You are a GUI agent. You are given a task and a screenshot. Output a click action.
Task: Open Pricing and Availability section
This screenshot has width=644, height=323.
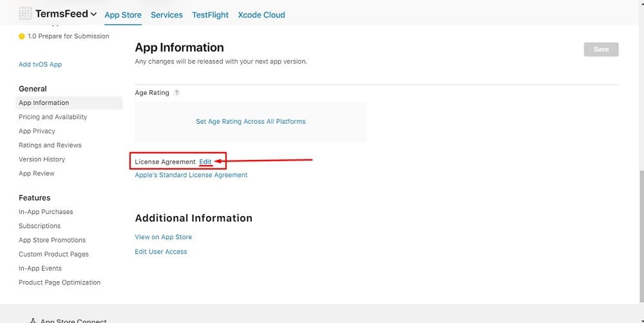point(53,117)
